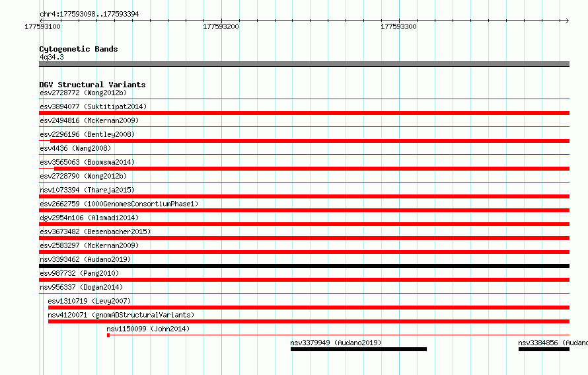The width and height of the screenshot is (588, 375).
Task: Click the esv1310719 (Levy2007) variant label
Action: (89, 301)
